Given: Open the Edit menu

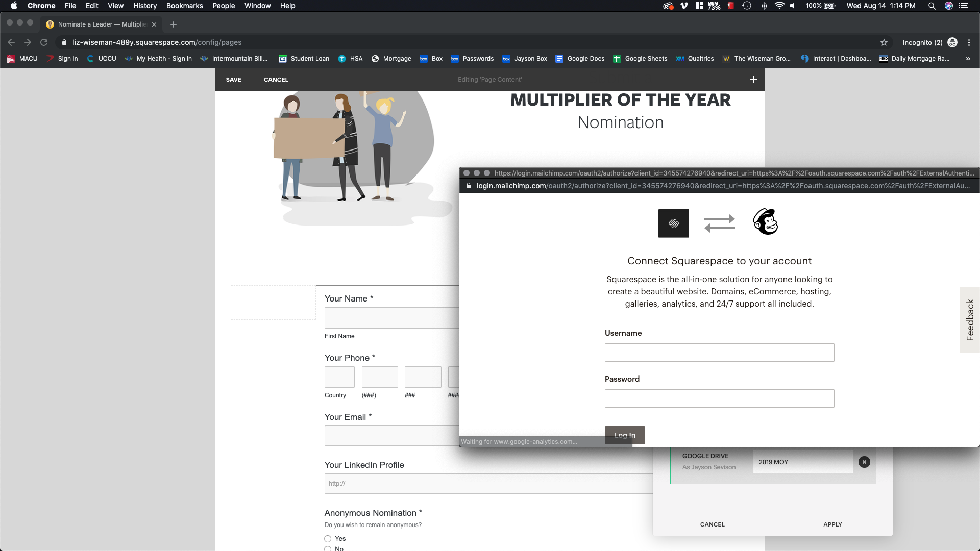Looking at the screenshot, I should (92, 6).
